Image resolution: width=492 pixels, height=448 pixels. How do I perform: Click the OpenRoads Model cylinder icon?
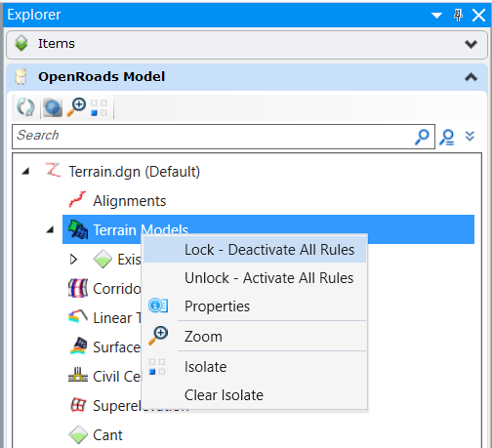21,76
